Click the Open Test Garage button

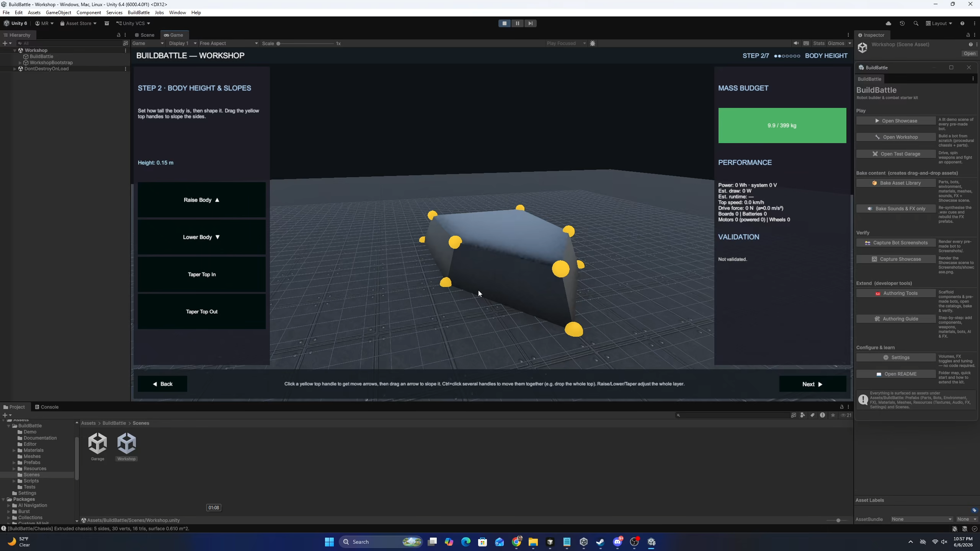pyautogui.click(x=896, y=154)
